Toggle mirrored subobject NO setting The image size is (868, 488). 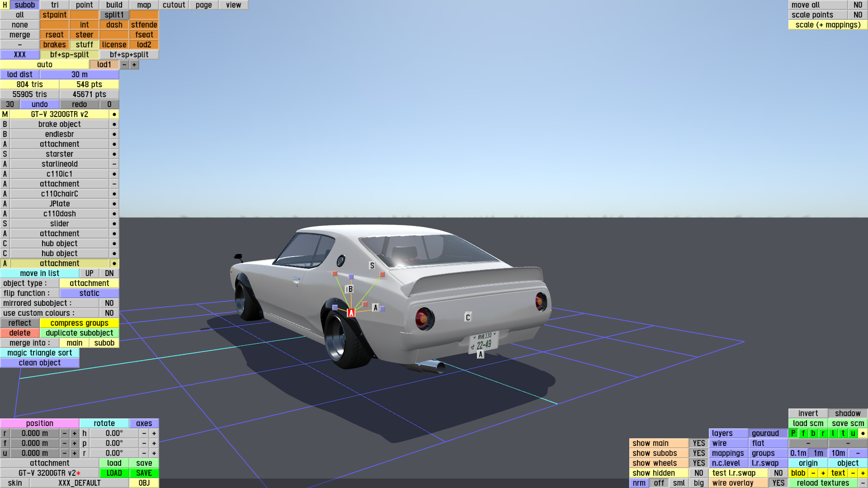pyautogui.click(x=109, y=303)
